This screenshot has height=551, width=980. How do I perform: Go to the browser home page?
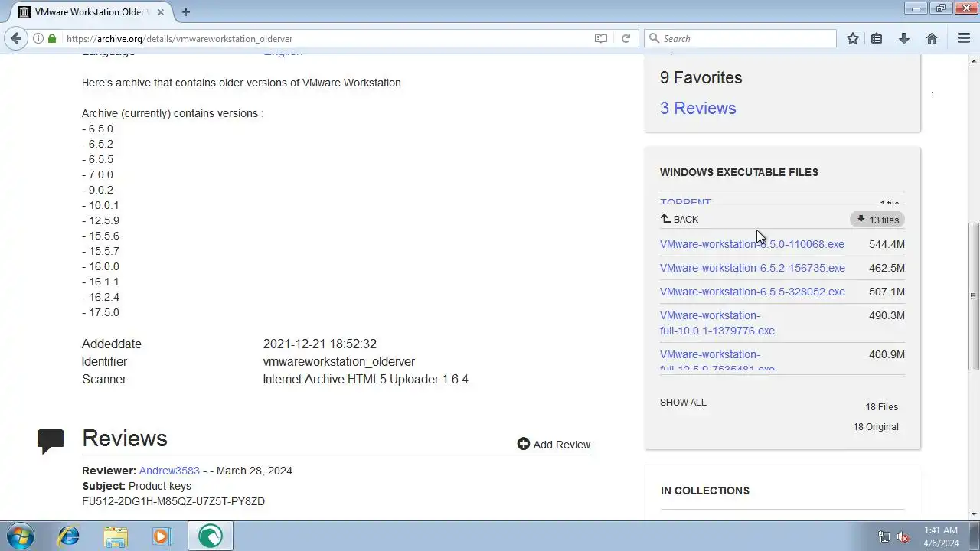coord(932,38)
